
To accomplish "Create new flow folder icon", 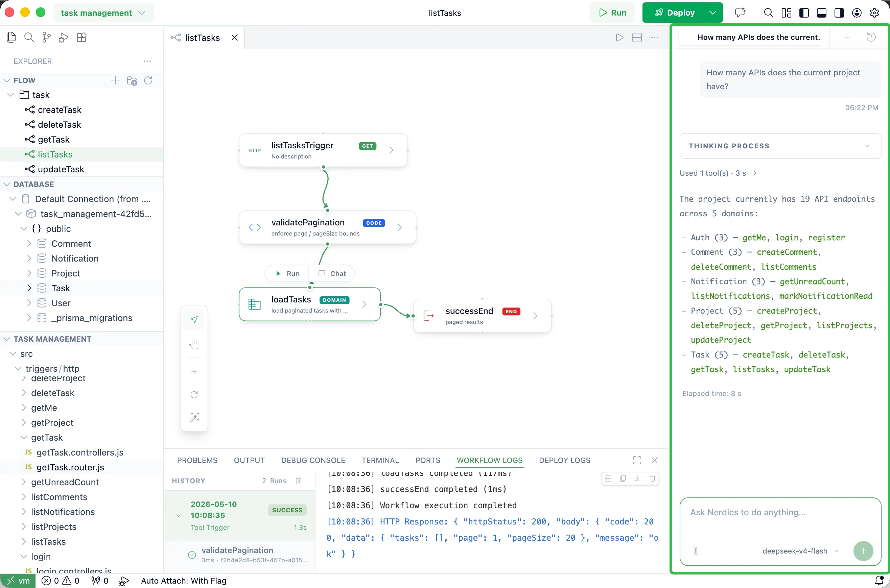I will tap(132, 81).
